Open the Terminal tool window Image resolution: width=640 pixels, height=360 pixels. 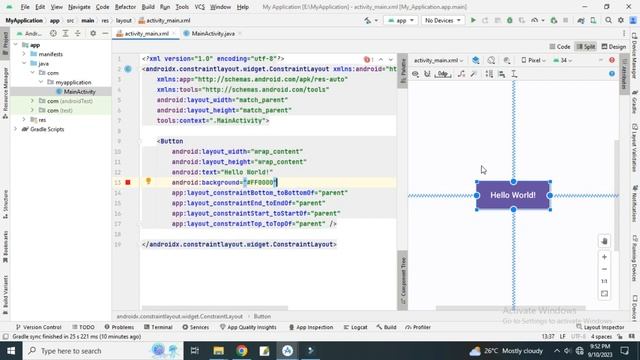point(158,327)
